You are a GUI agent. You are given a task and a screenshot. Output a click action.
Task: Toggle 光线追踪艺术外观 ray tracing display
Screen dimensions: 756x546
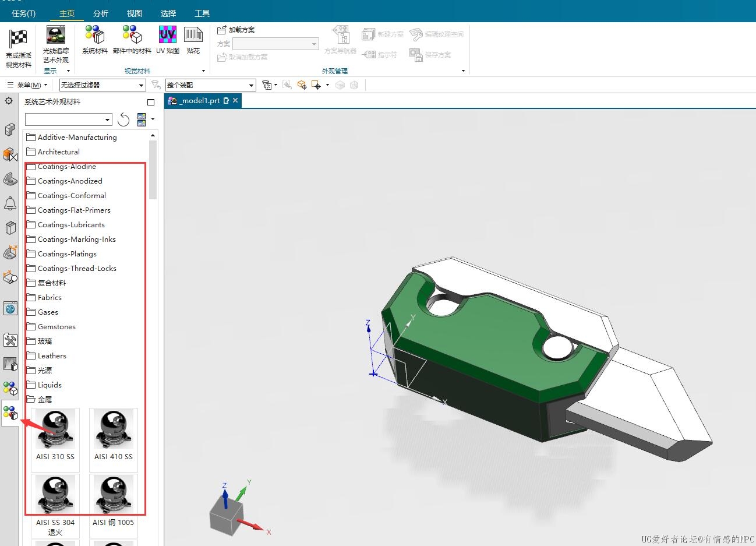(56, 36)
